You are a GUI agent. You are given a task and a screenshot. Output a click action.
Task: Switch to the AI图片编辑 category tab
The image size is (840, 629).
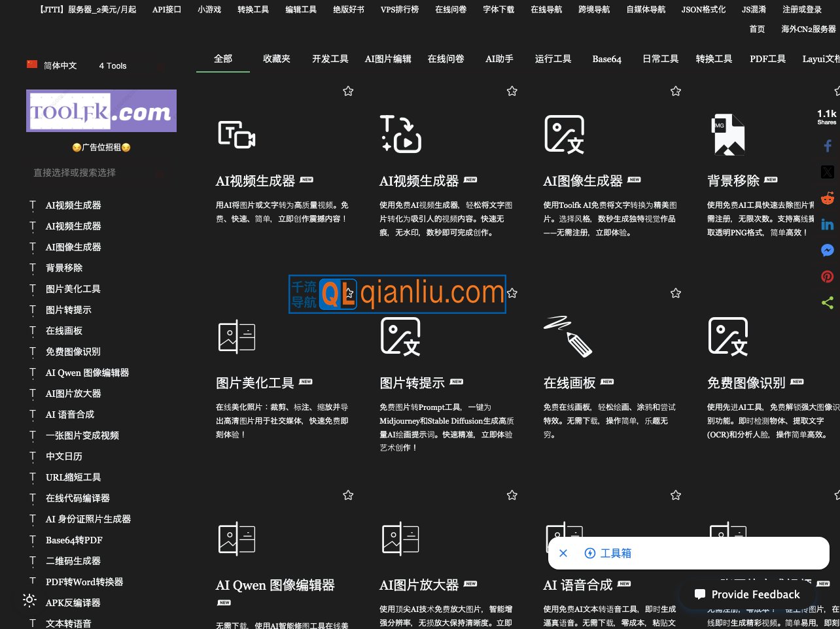point(390,59)
